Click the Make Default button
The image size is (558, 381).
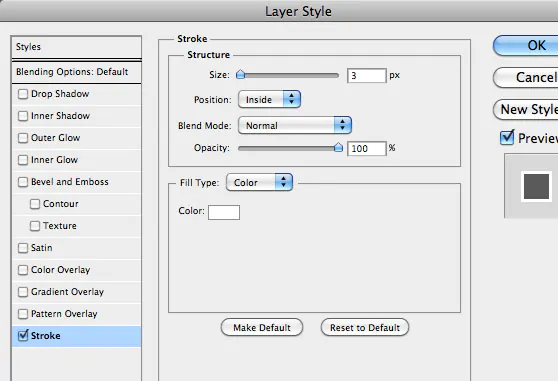point(262,327)
